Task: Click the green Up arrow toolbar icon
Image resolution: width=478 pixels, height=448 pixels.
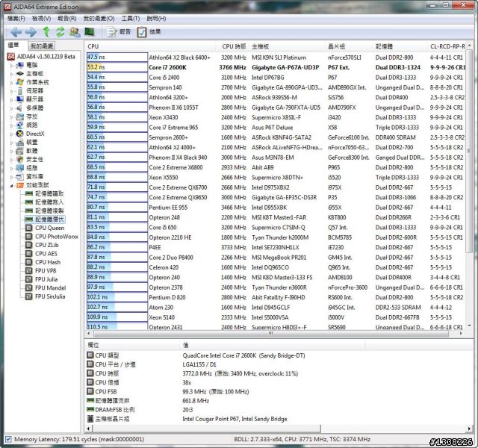Action: click(46, 31)
